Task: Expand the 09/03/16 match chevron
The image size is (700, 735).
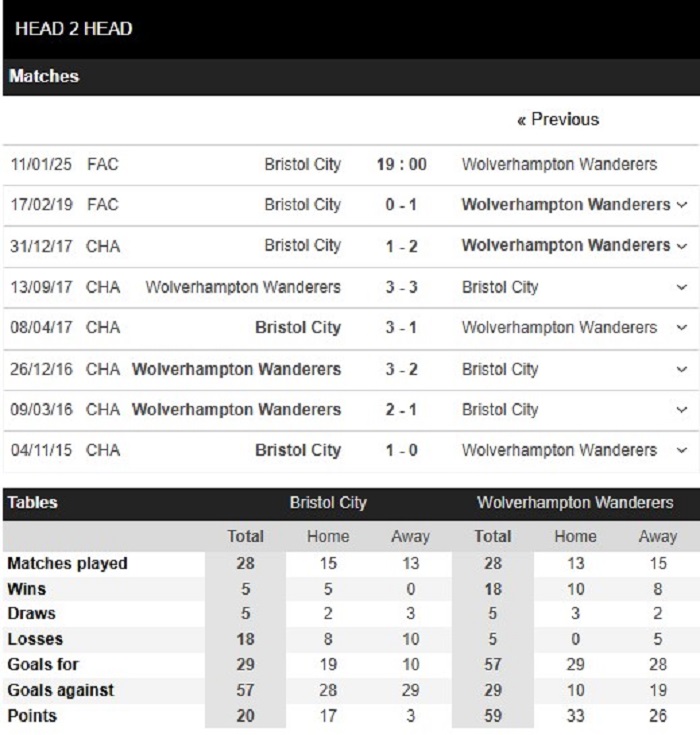Action: click(682, 410)
